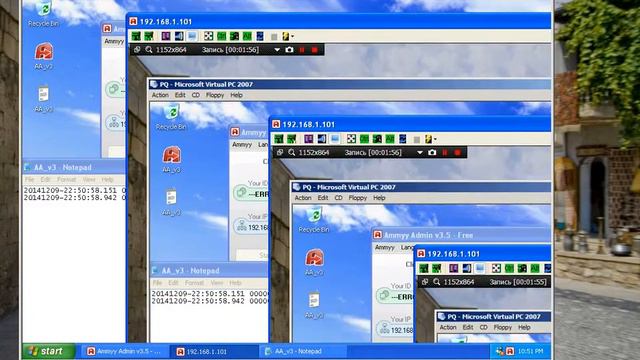Image resolution: width=640 pixels, height=360 pixels.
Task: Click full screen icon in middle 192.168.1.101 toolbar
Action: [x=351, y=139]
